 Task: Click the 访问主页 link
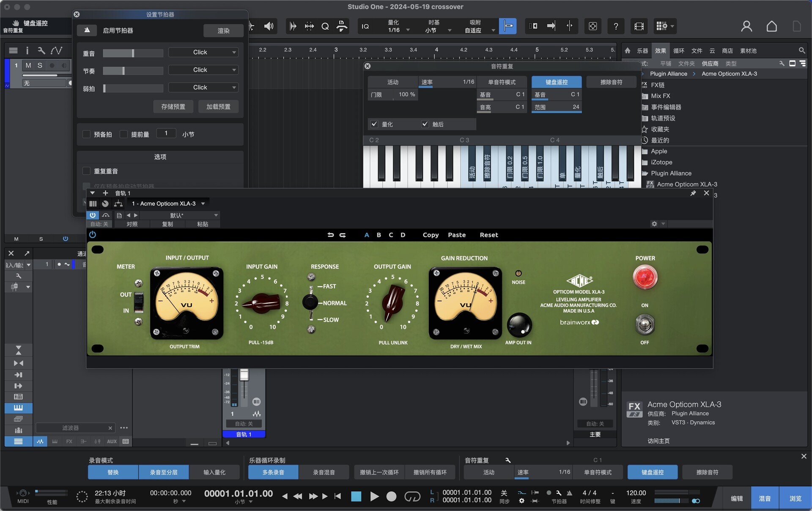point(658,441)
